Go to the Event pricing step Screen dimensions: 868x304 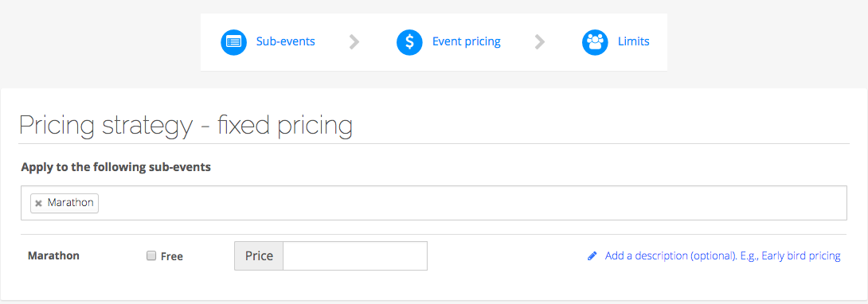click(x=466, y=41)
